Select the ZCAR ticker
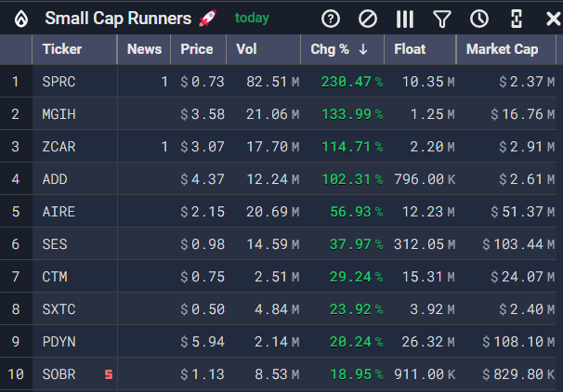The height and width of the screenshot is (392, 563). click(59, 147)
